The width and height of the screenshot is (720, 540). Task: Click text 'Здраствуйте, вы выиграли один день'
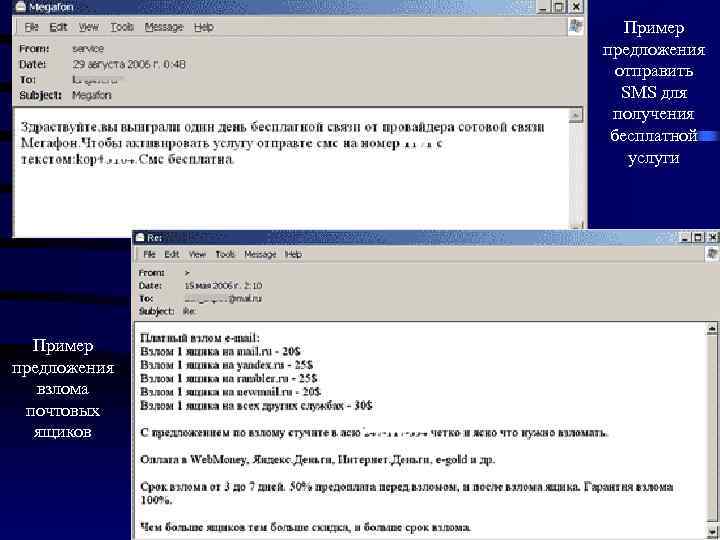133,127
